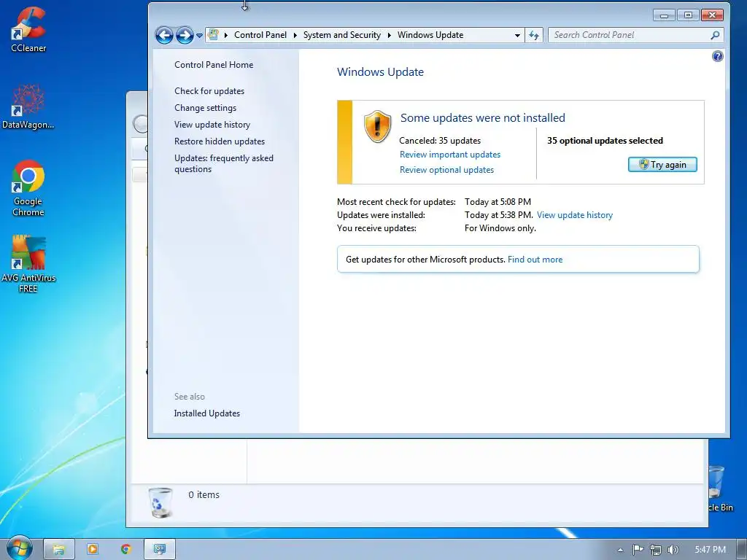Open the Start menu orb
Image resolution: width=747 pixels, height=560 pixels.
tap(19, 548)
